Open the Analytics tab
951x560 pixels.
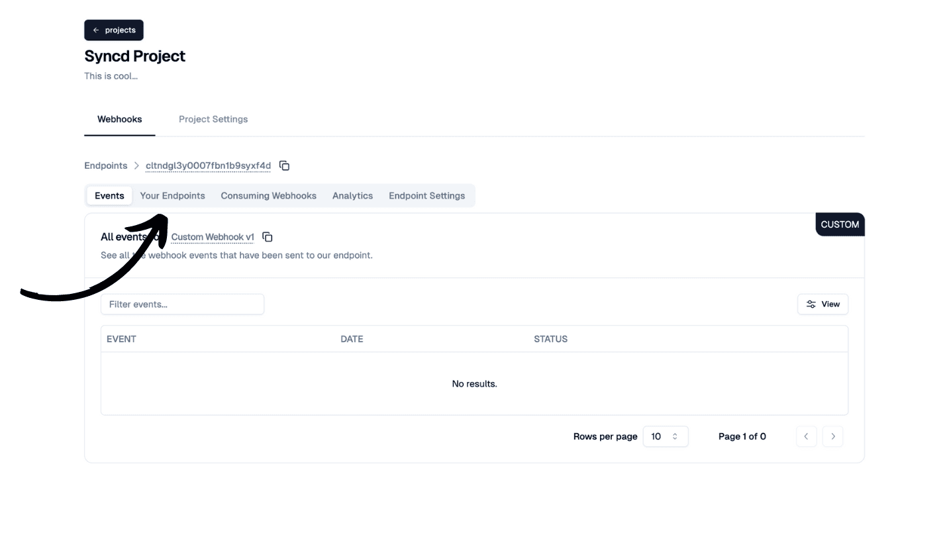click(x=352, y=196)
